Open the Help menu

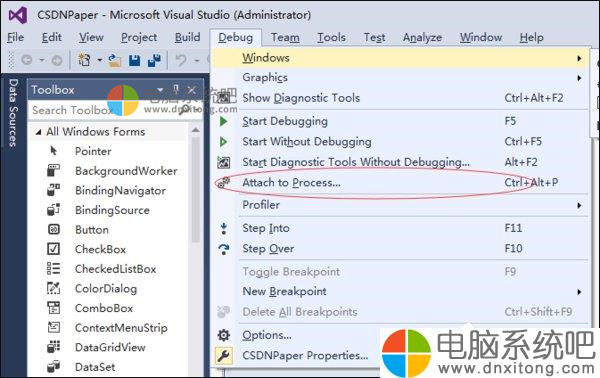pyautogui.click(x=532, y=37)
